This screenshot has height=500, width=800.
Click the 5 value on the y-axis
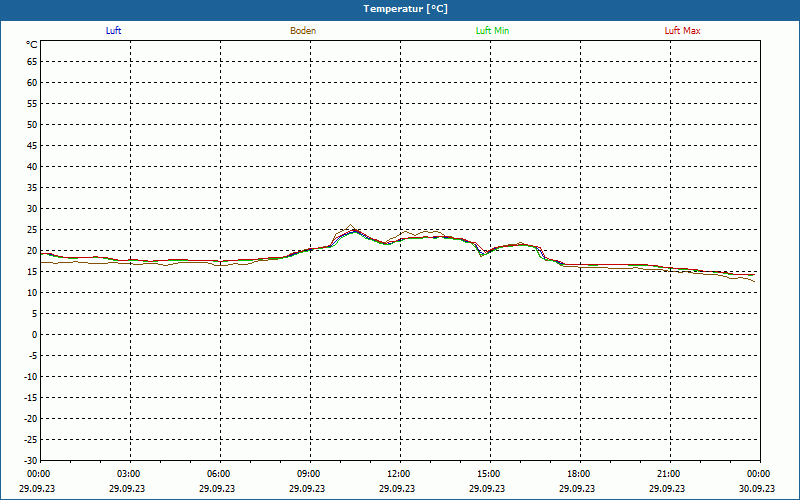35,314
